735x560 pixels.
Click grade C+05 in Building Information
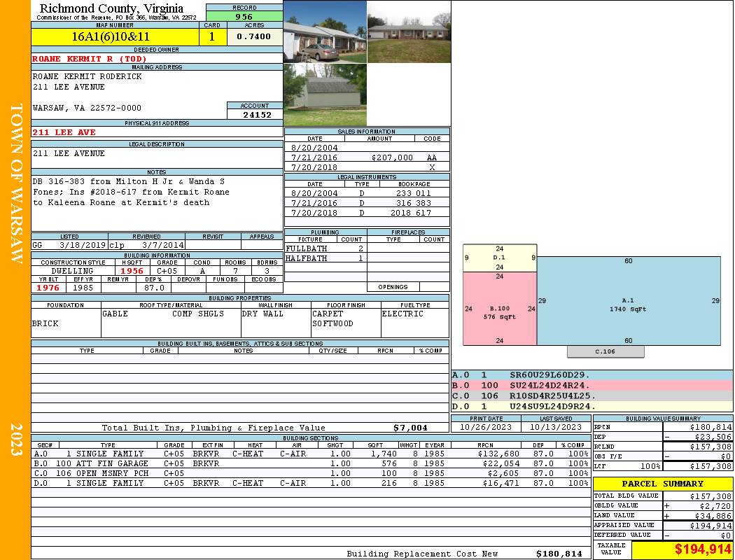(x=167, y=271)
